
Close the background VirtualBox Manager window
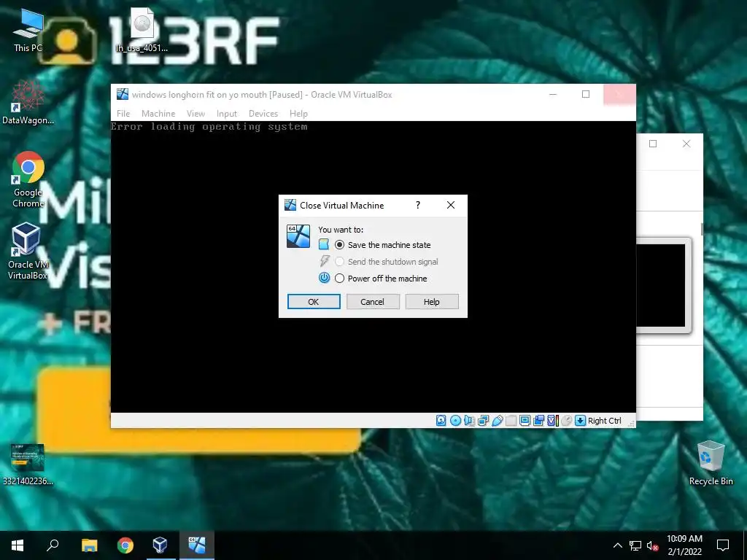coord(686,144)
